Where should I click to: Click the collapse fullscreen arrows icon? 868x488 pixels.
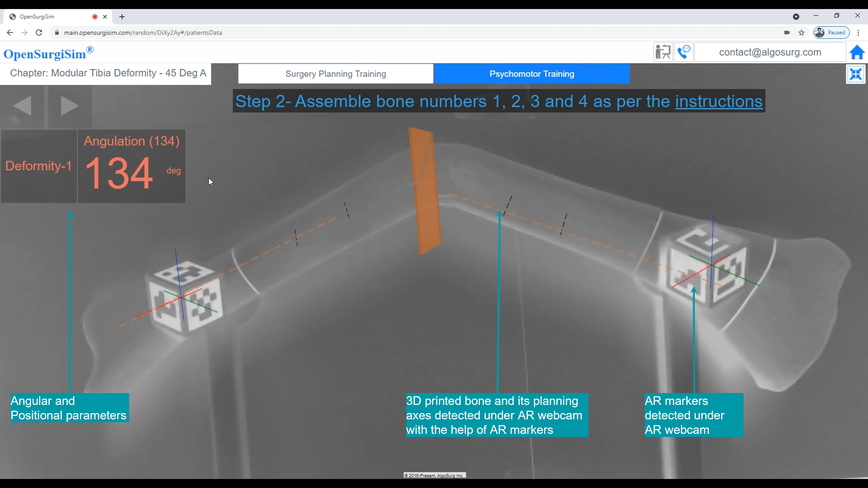click(x=856, y=74)
